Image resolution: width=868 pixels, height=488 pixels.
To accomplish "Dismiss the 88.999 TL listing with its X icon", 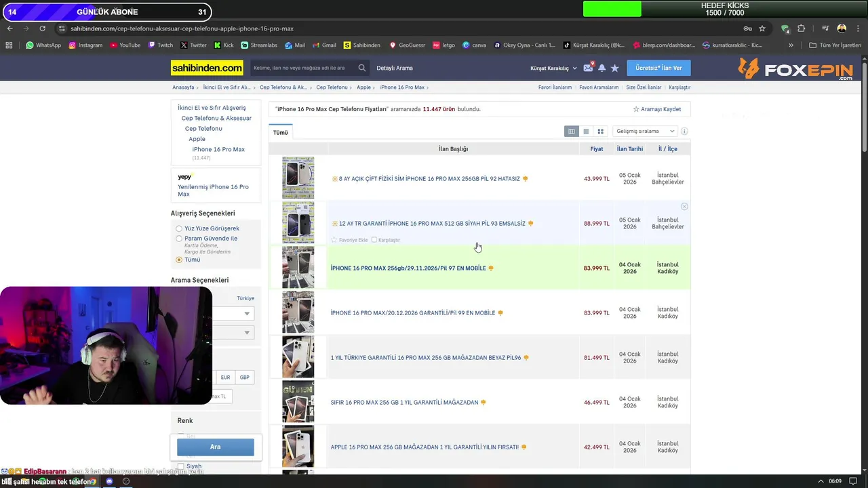I will (684, 206).
